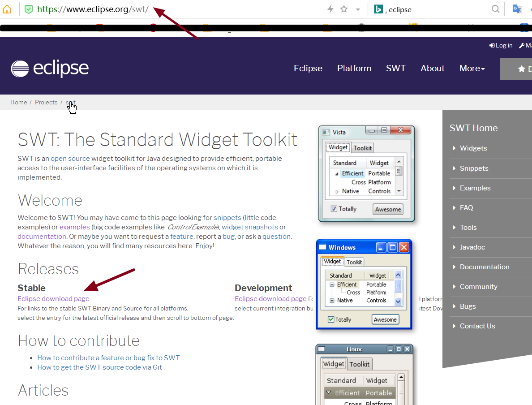This screenshot has width=532, height=405.
Task: Click the Bing search engine icon
Action: pyautogui.click(x=378, y=9)
